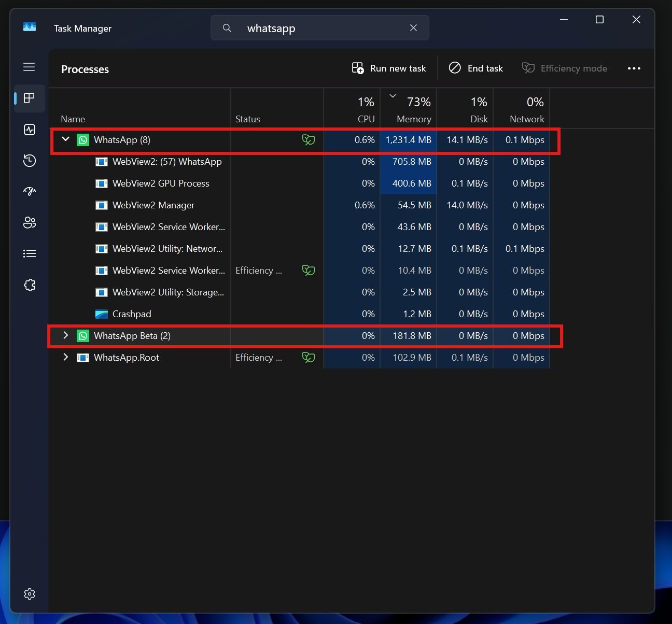Open Startup apps from the sidebar
The height and width of the screenshot is (624, 672).
click(29, 191)
